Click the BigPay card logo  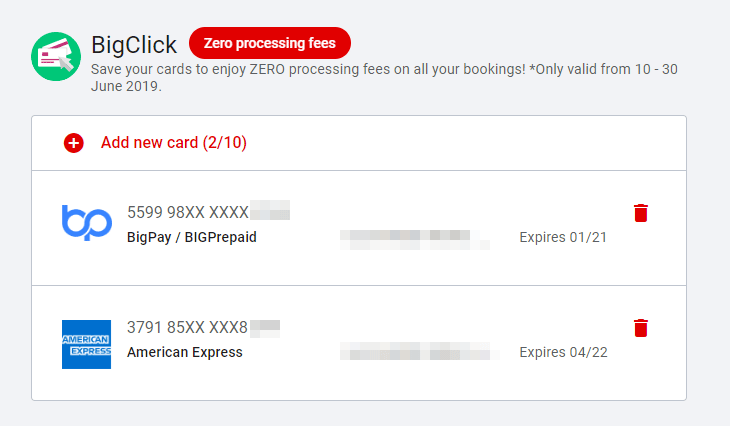click(87, 223)
